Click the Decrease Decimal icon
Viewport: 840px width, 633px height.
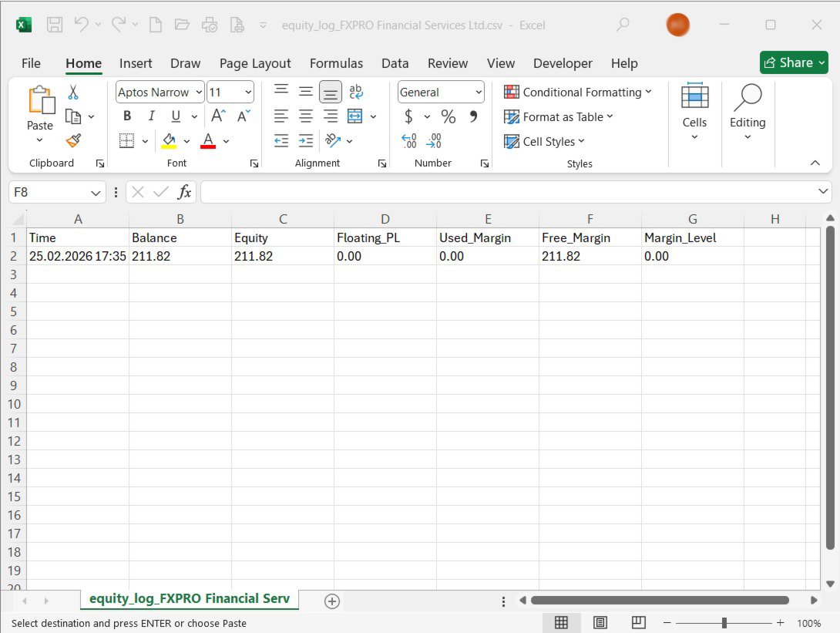[434, 141]
